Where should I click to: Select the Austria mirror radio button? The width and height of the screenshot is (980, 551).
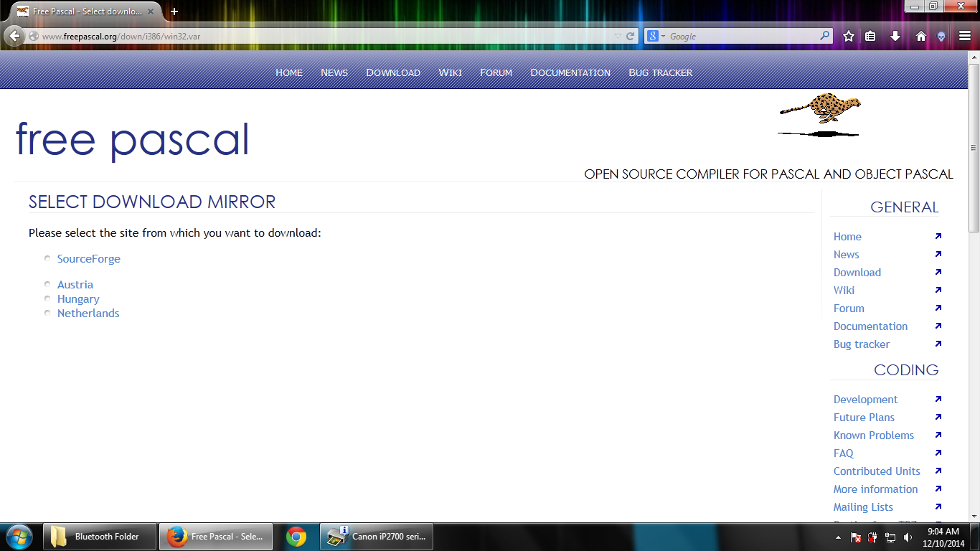tap(47, 284)
